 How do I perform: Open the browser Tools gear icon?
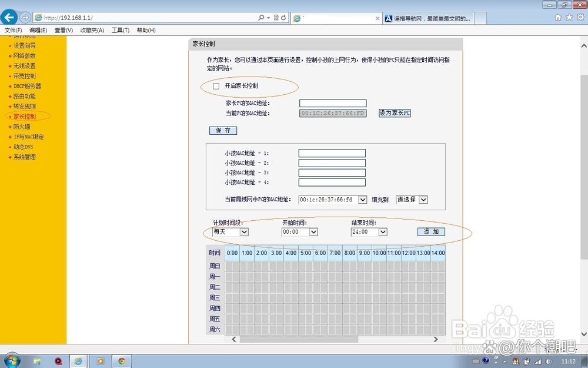pyautogui.click(x=580, y=17)
